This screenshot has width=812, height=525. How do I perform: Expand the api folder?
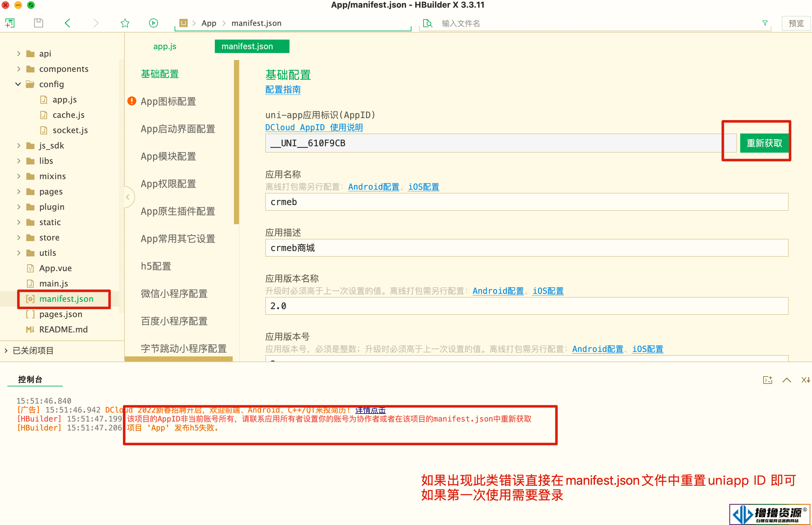pos(19,54)
